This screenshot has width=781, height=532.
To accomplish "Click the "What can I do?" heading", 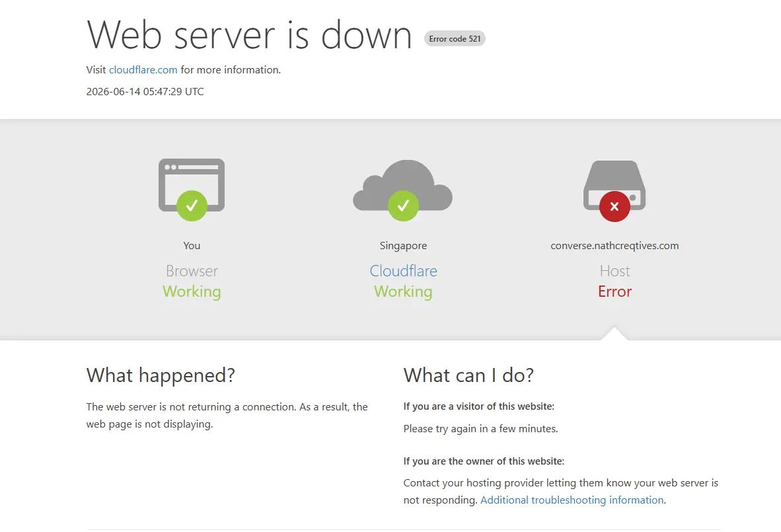I will [x=468, y=375].
